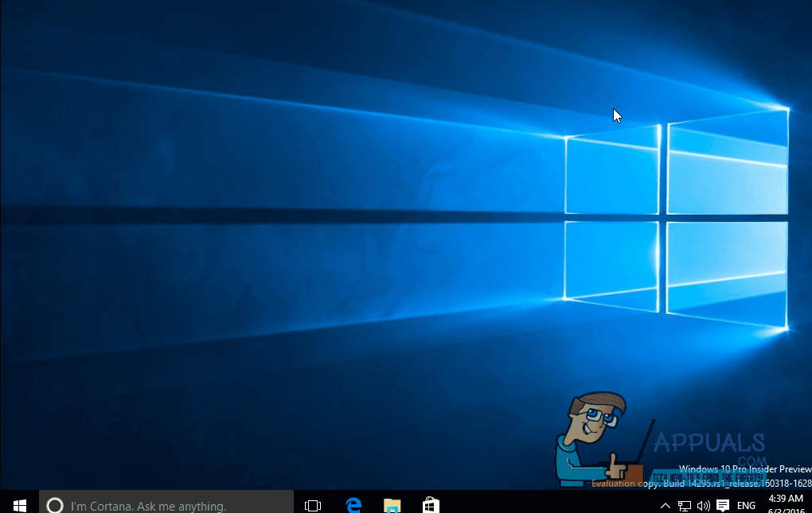Toggle the network connection panel

pyautogui.click(x=685, y=505)
